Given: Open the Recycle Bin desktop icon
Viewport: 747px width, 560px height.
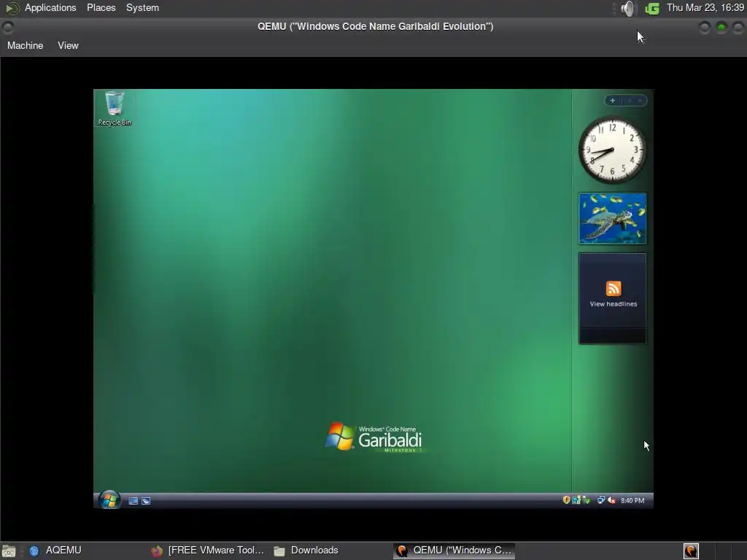Looking at the screenshot, I should point(115,108).
